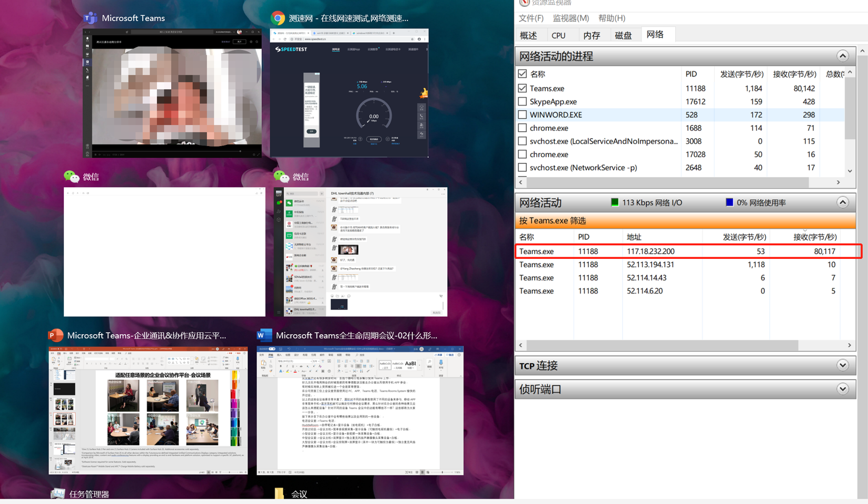Click the Word icon beside the document title
Viewport: 868px width, 504px height.
pyautogui.click(x=264, y=335)
